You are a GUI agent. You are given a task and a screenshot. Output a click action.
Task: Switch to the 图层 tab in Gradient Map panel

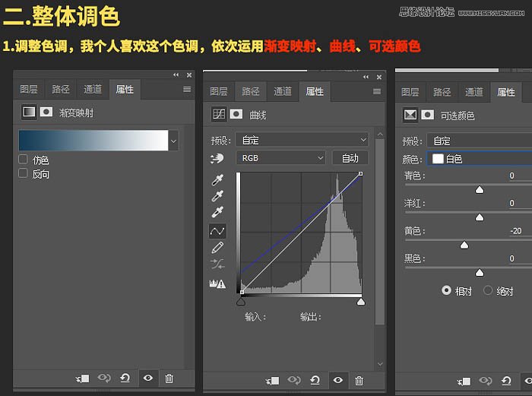click(x=28, y=90)
